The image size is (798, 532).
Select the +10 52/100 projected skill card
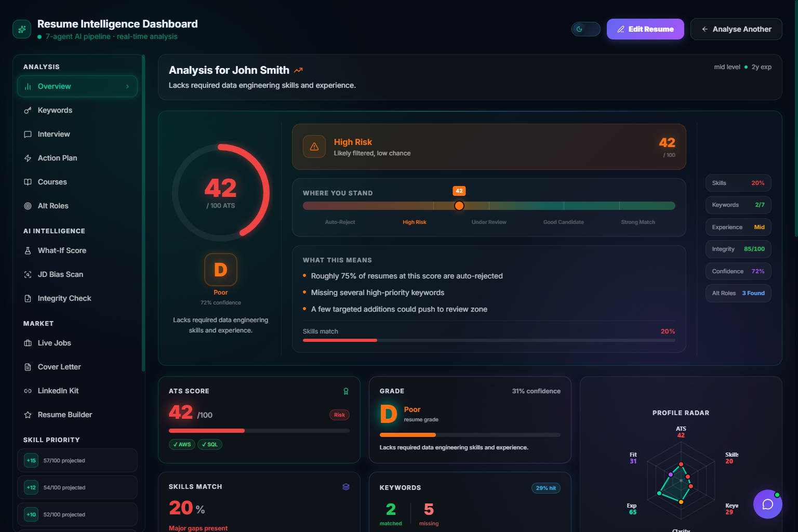(x=77, y=514)
